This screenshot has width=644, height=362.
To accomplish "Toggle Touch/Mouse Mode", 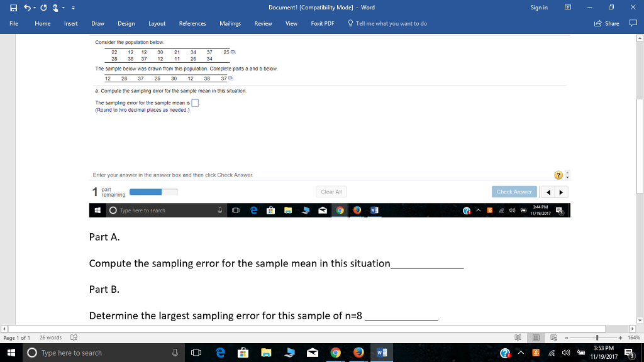I will 55,6.
